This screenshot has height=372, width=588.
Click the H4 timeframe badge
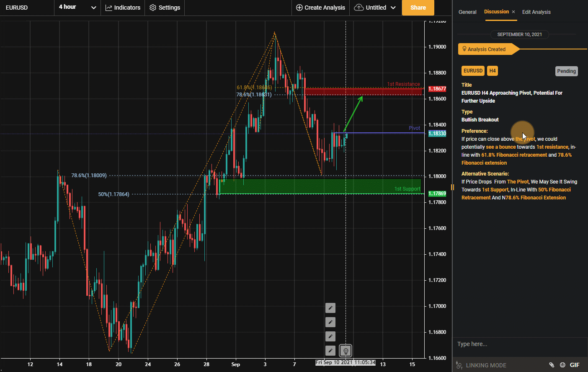tap(493, 71)
